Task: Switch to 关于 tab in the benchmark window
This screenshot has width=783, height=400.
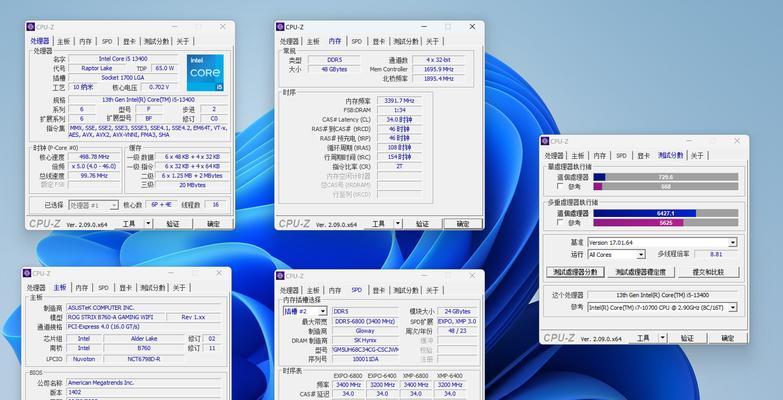Action: point(697,156)
